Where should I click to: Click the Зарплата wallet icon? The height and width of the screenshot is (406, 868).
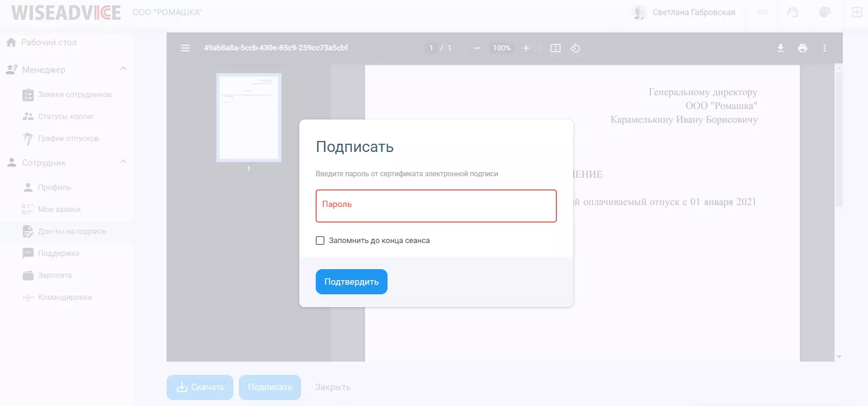[x=28, y=276]
